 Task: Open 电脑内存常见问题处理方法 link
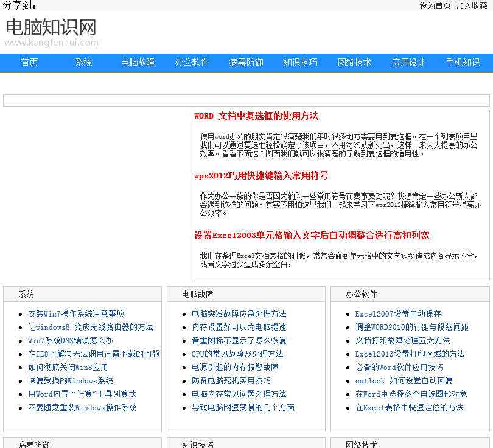pos(239,394)
